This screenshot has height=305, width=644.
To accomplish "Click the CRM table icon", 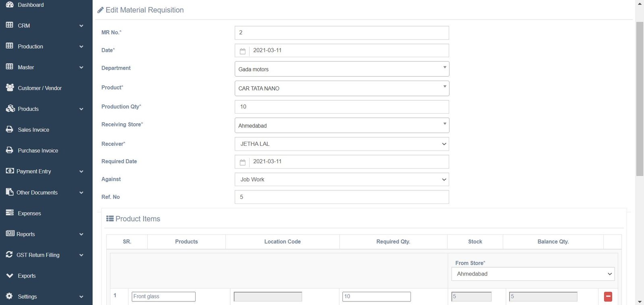I will click(10, 25).
